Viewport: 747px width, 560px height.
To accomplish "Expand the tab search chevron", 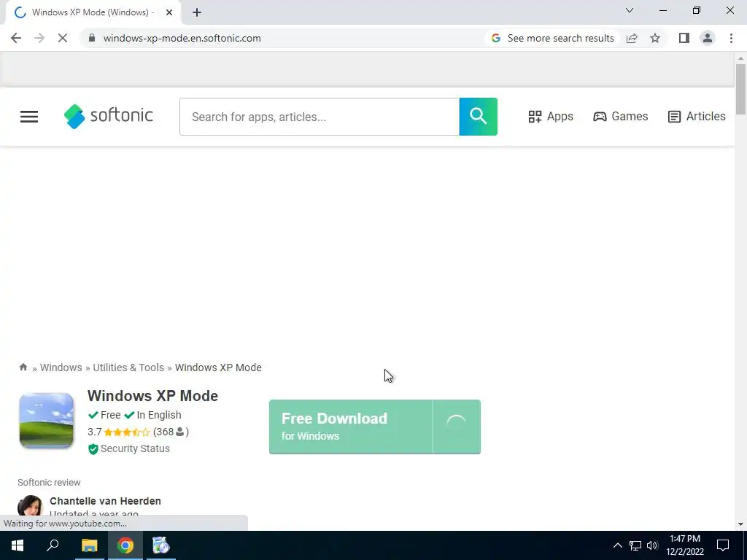I will 630,10.
